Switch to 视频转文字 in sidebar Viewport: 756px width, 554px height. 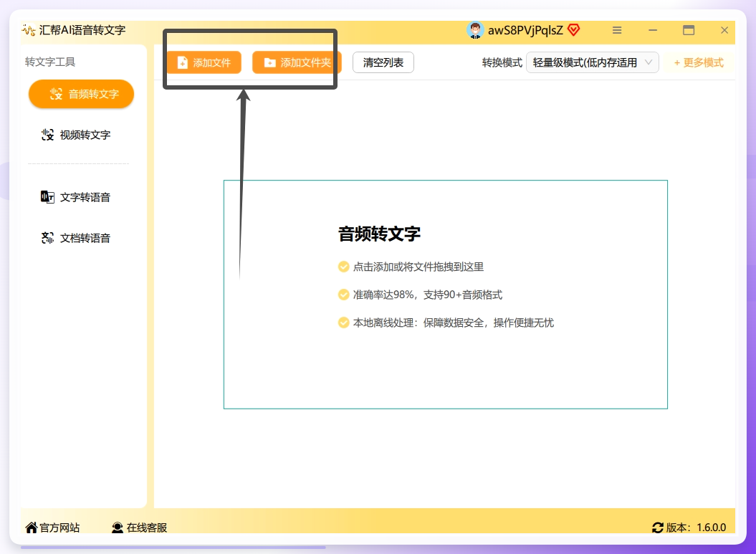tap(76, 135)
